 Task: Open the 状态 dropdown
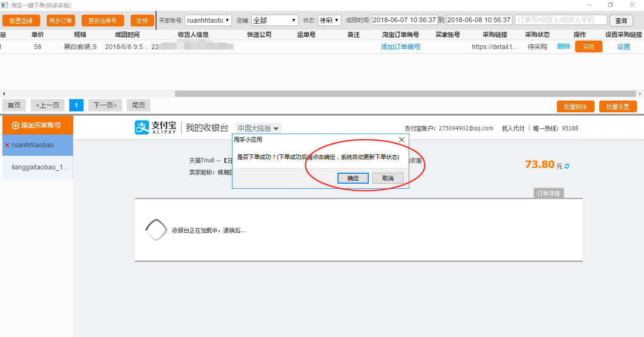point(329,20)
